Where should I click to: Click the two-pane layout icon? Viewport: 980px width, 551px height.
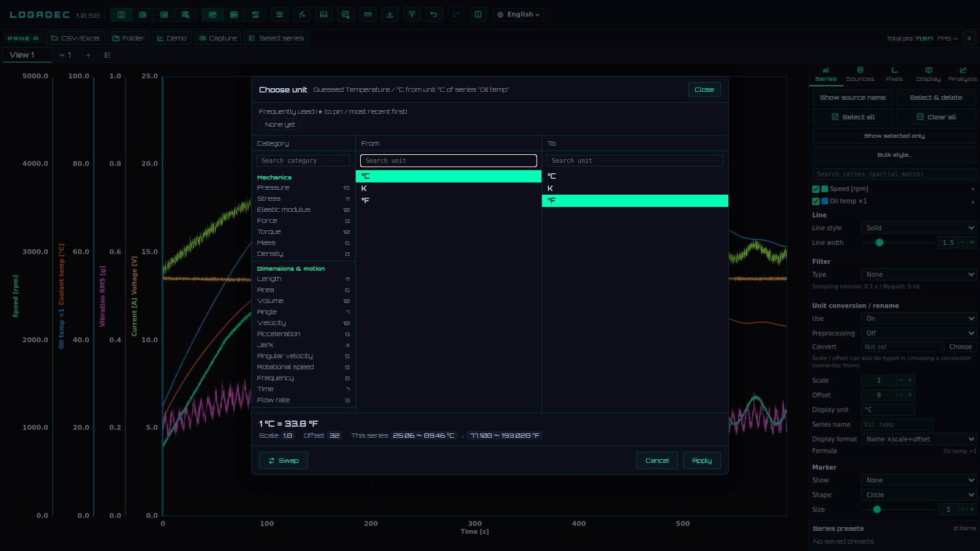click(143, 15)
